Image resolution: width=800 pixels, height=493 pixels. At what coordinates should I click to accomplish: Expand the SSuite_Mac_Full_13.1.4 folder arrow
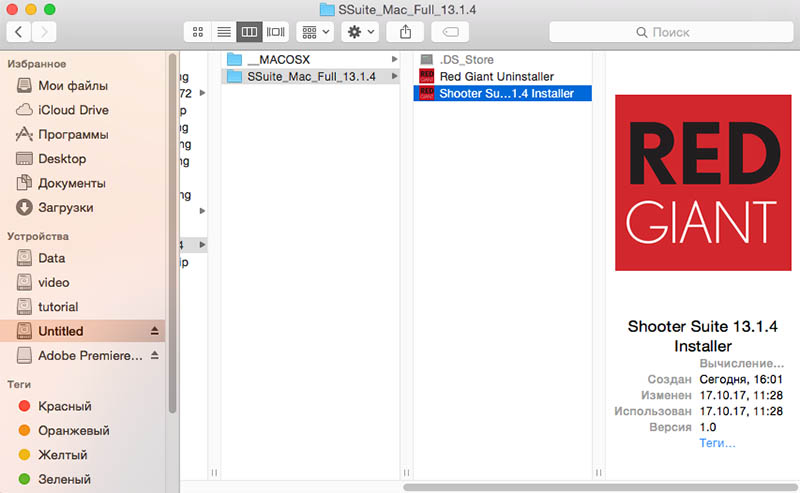coord(394,76)
